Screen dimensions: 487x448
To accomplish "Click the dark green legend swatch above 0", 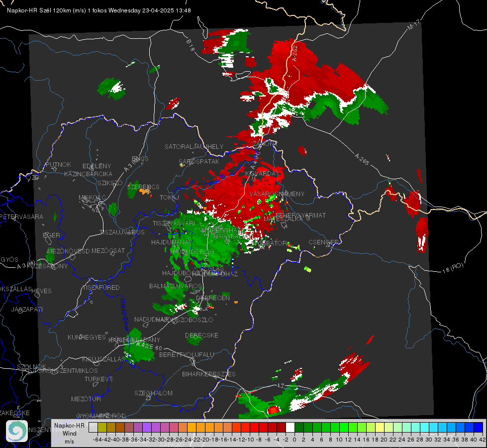I will [299, 427].
